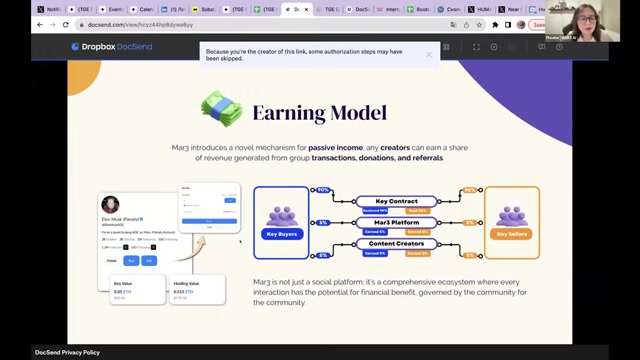The height and width of the screenshot is (360, 640).
Task: Bookmark this page with the star icon
Action: coord(479,25)
